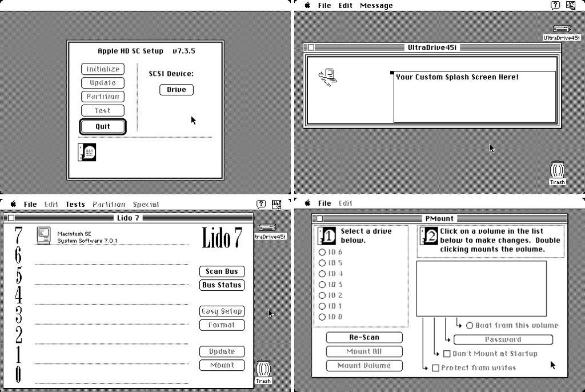Click inside the PMount volume list box
Image resolution: width=585 pixels, height=392 pixels.
(481, 289)
